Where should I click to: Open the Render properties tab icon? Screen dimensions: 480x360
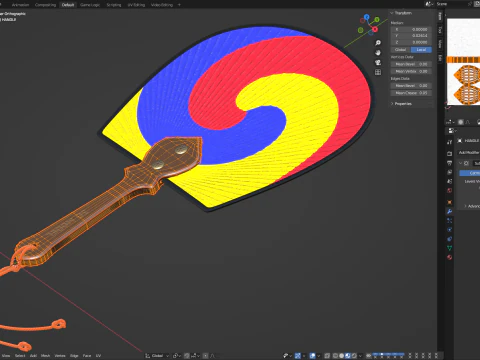point(449,153)
